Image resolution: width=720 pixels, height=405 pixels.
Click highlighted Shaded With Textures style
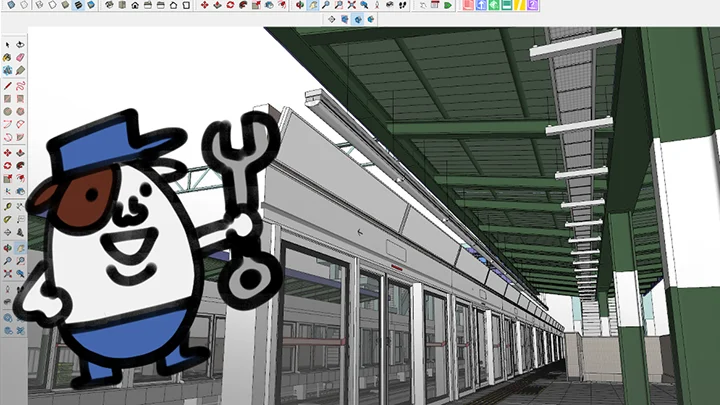click(78, 5)
